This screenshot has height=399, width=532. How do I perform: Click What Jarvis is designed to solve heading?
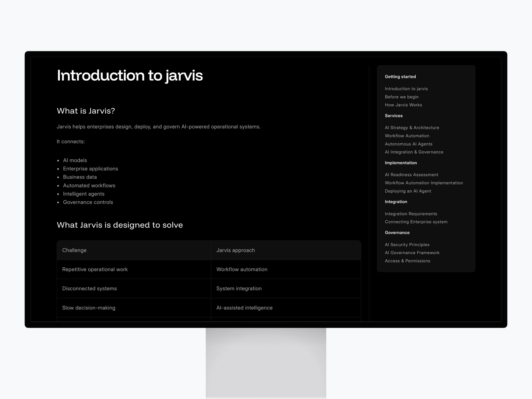120,225
